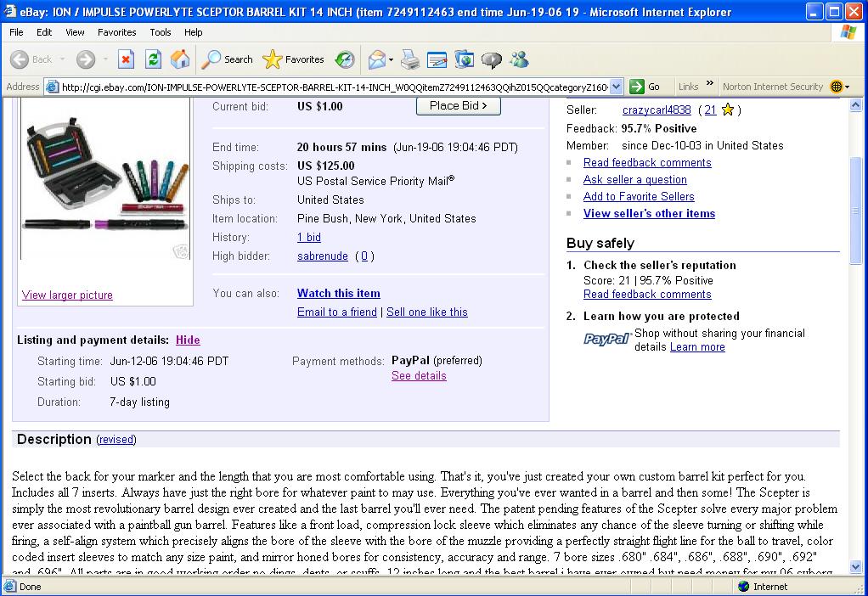
Task: Click the seller's yellow feedback star icon
Action: pyautogui.click(x=728, y=110)
